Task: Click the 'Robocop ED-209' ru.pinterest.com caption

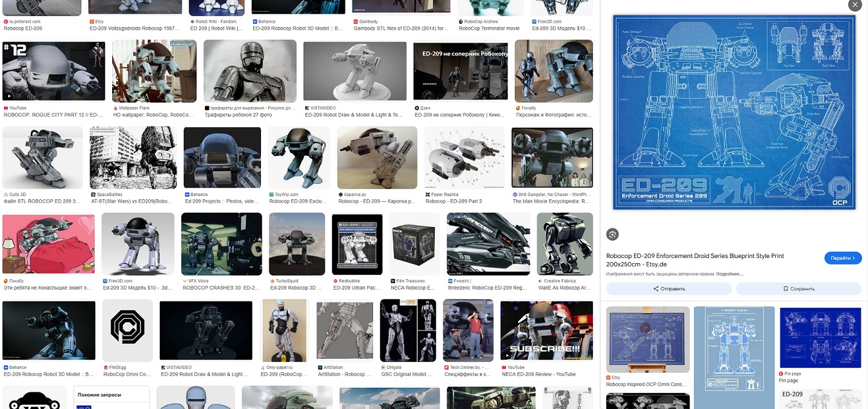Action: click(x=23, y=28)
